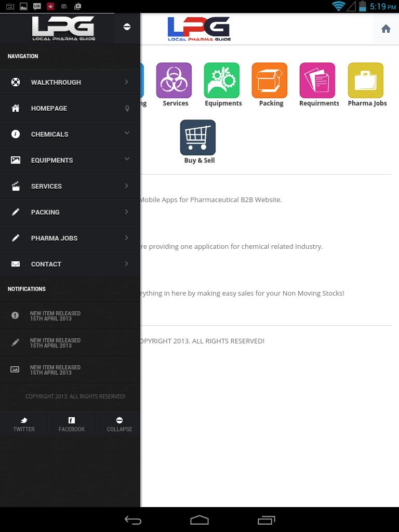Open Pharma Jobs in the sidebar

(70, 238)
